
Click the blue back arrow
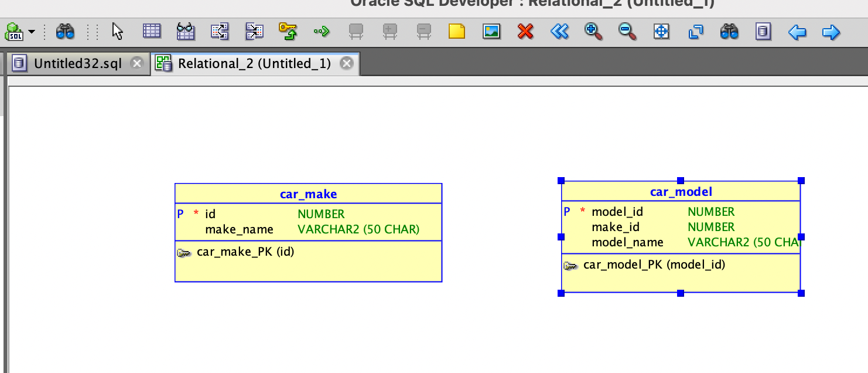coord(797,32)
